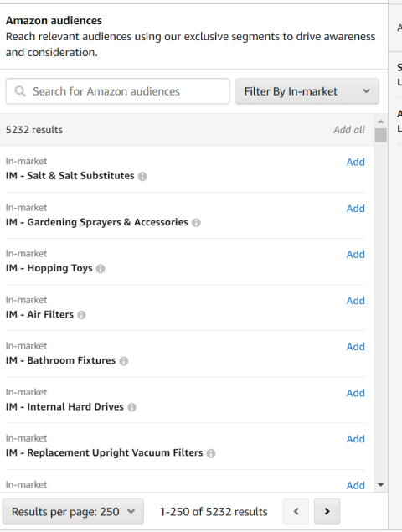
Task: Add IM - Replacement Upright Vacuum Filters
Action: 356,439
